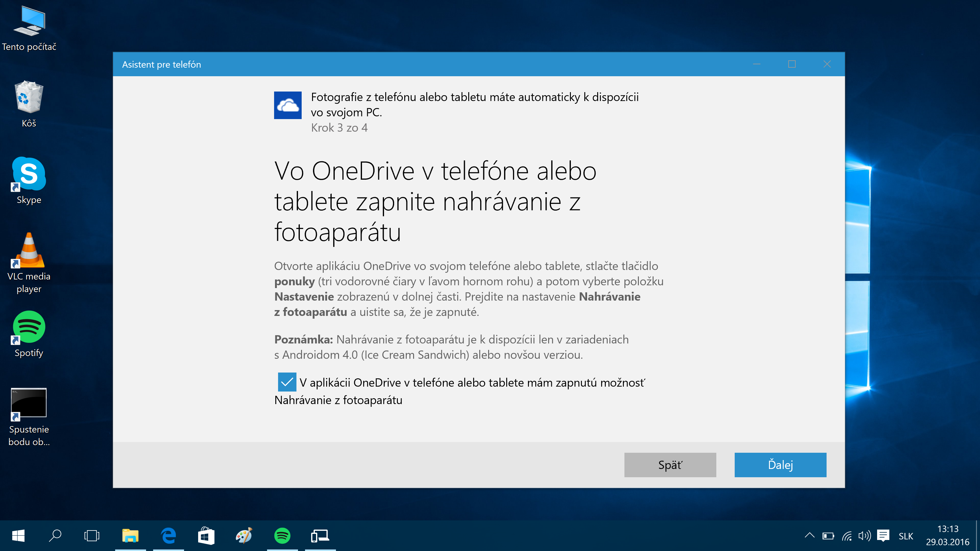The width and height of the screenshot is (980, 551).
Task: Launch Microsoft Edge from taskbar
Action: [x=168, y=536]
